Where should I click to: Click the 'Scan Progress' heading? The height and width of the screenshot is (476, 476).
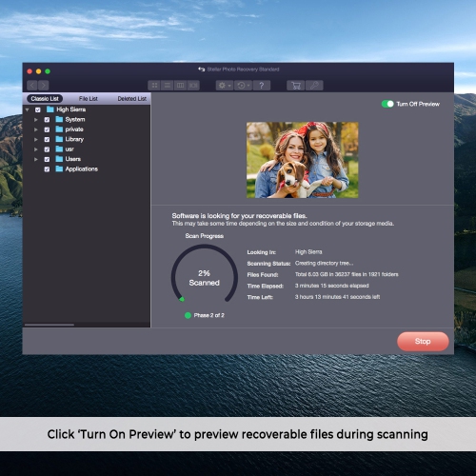tap(205, 236)
